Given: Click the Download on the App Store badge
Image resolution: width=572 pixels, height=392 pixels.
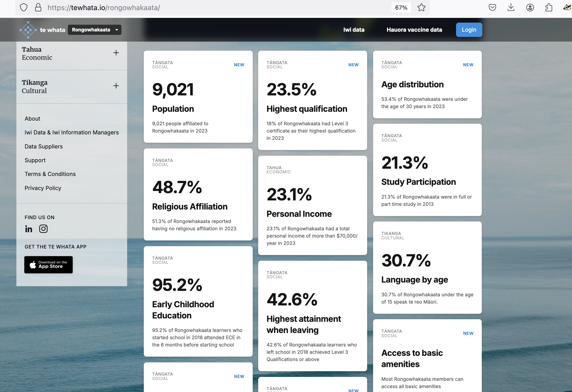Looking at the screenshot, I should click(48, 265).
